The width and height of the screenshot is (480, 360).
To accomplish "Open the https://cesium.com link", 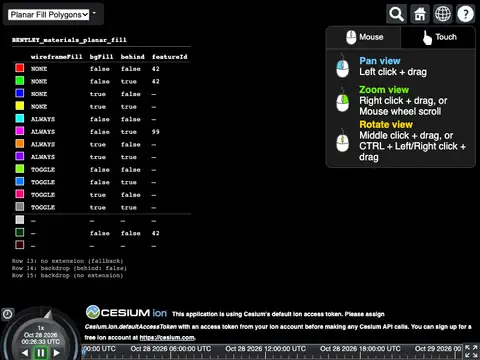I will [x=167, y=338].
